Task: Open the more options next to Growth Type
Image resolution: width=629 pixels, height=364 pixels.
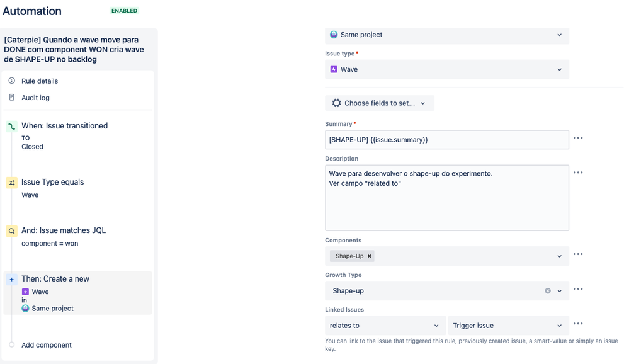Action: (578, 289)
